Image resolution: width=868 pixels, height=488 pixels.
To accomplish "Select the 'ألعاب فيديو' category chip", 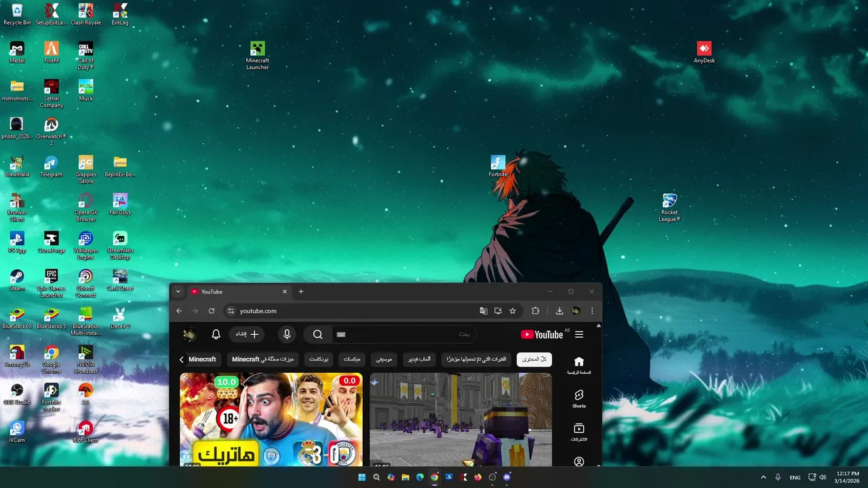I will 419,359.
